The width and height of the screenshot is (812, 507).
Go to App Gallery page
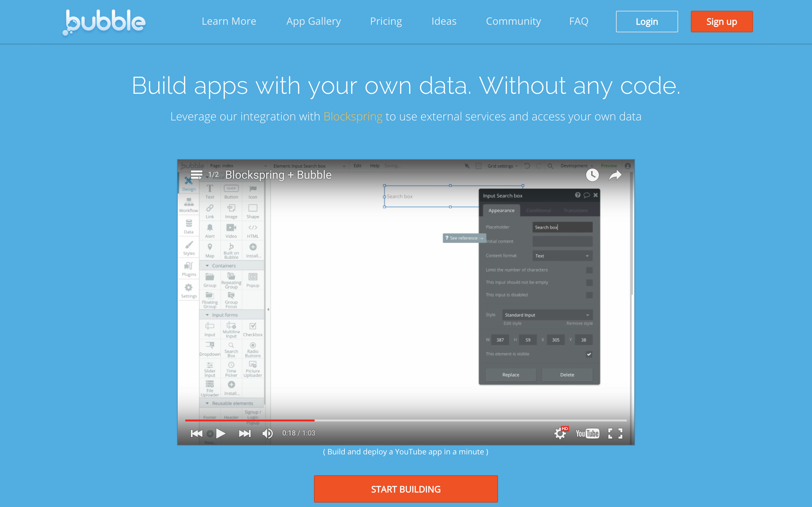pyautogui.click(x=313, y=21)
